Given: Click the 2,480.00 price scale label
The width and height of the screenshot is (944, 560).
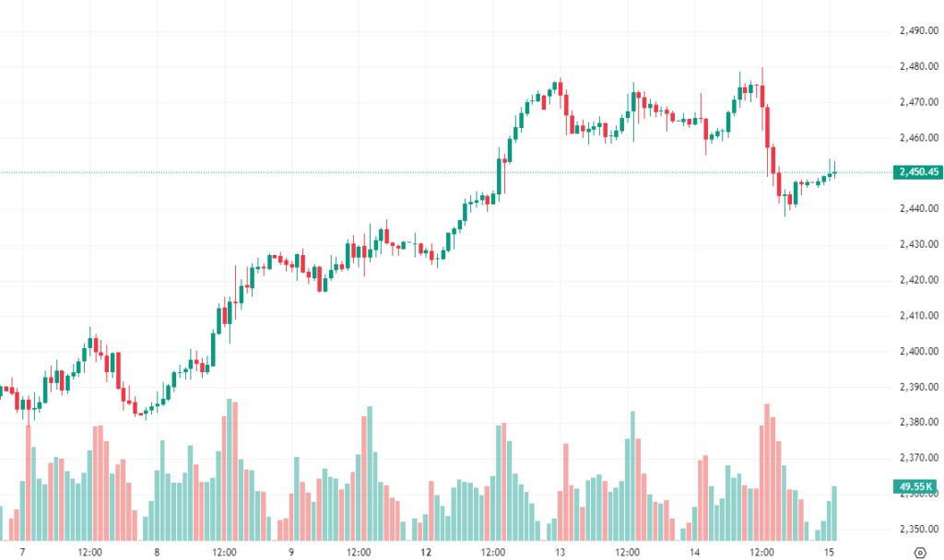Looking at the screenshot, I should (918, 66).
